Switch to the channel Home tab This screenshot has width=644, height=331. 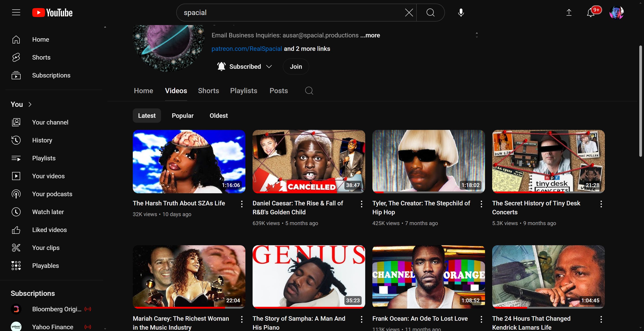(x=144, y=91)
